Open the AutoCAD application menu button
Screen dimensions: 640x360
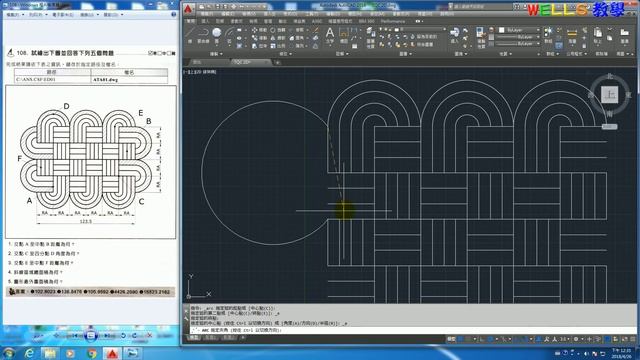[x=188, y=9]
